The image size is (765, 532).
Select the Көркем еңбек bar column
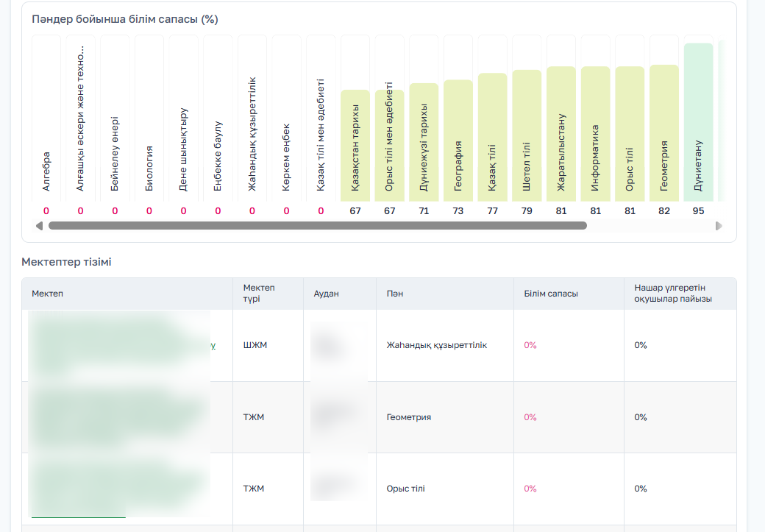[286, 118]
